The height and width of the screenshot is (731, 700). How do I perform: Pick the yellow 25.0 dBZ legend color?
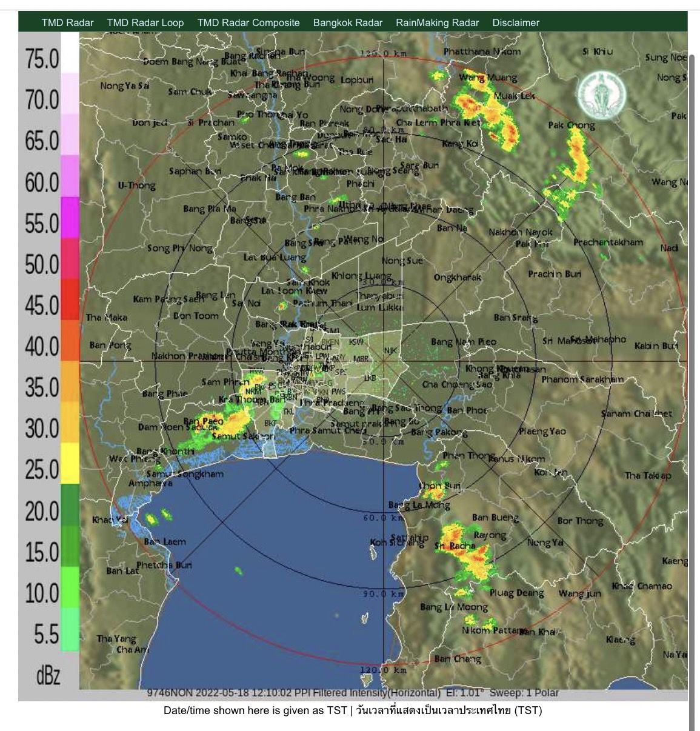coord(70,463)
